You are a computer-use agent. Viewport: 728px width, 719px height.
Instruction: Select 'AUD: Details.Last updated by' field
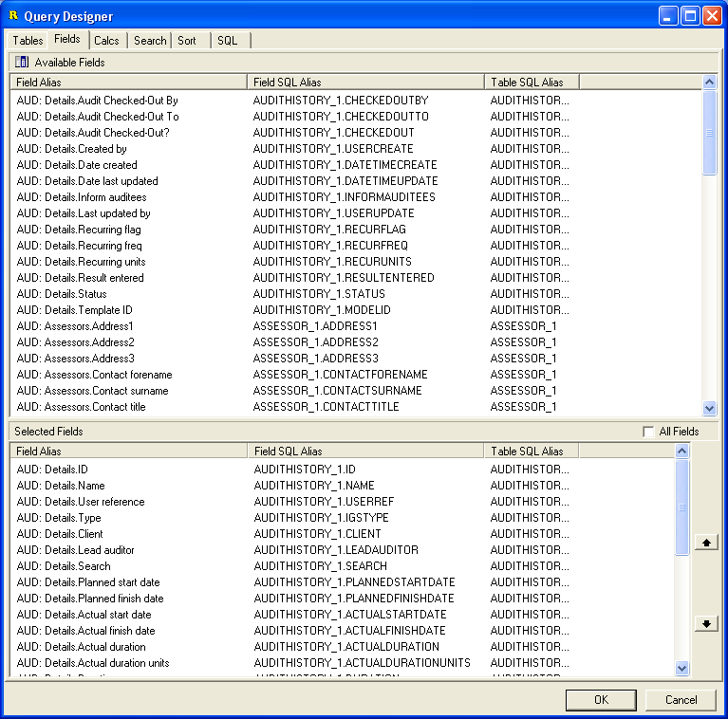pyautogui.click(x=356, y=213)
